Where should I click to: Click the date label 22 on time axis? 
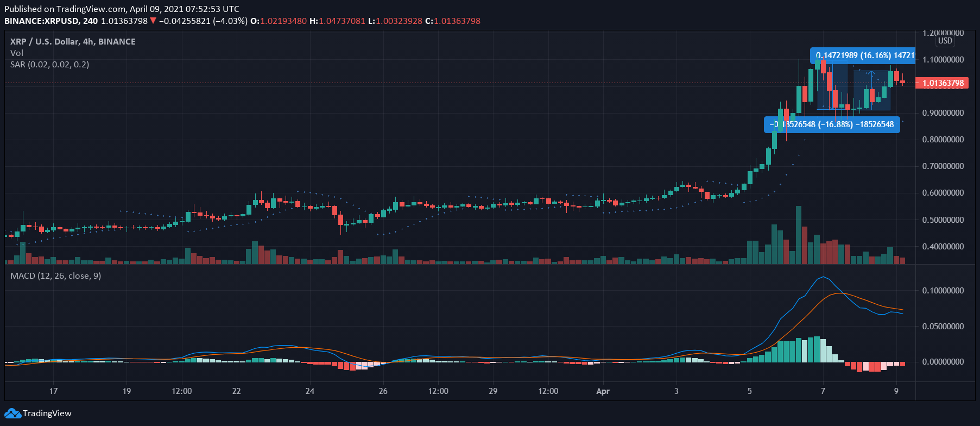click(236, 391)
